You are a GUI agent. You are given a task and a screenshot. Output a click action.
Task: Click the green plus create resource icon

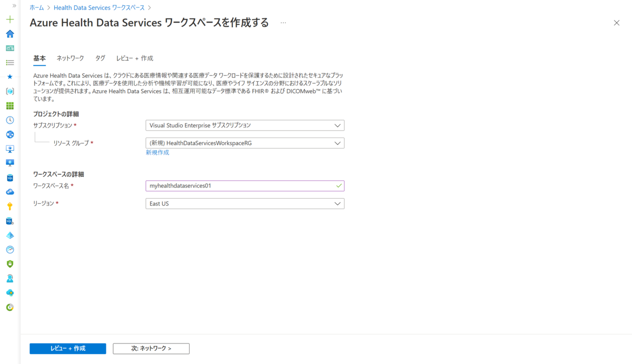(x=9, y=19)
